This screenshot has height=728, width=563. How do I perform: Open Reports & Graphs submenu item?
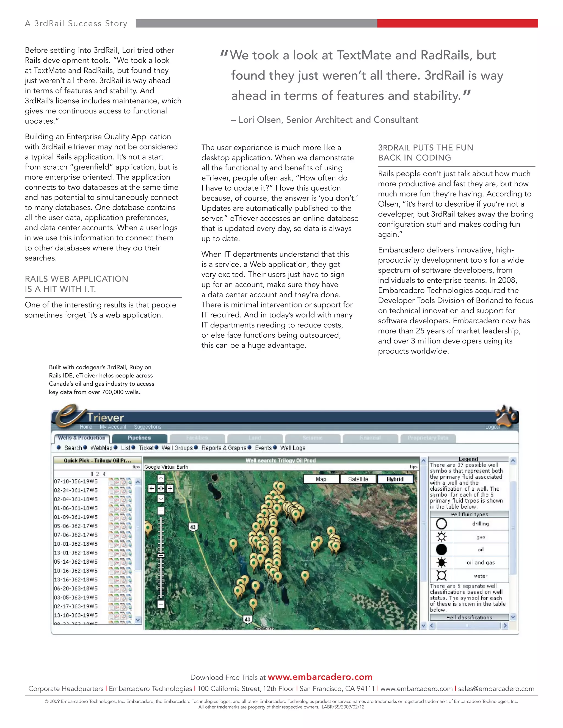pyautogui.click(x=224, y=448)
